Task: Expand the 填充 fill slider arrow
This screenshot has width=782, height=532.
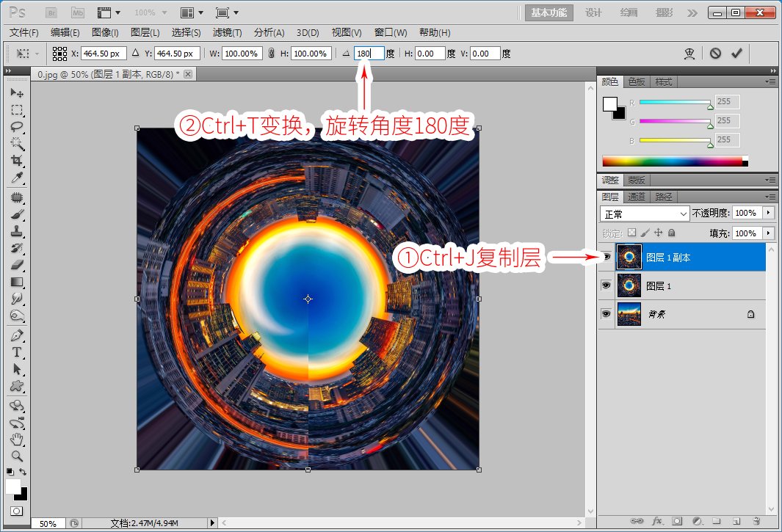Action: pyautogui.click(x=769, y=233)
